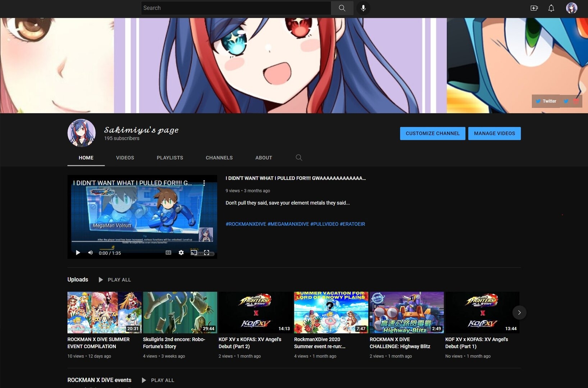This screenshot has width=588, height=388.
Task: Switch to the HOME tab
Action: pos(86,158)
